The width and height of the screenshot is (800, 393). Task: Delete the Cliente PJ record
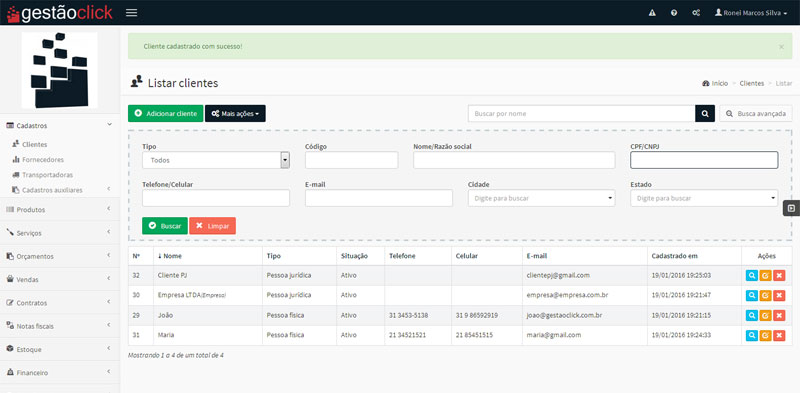coord(779,276)
